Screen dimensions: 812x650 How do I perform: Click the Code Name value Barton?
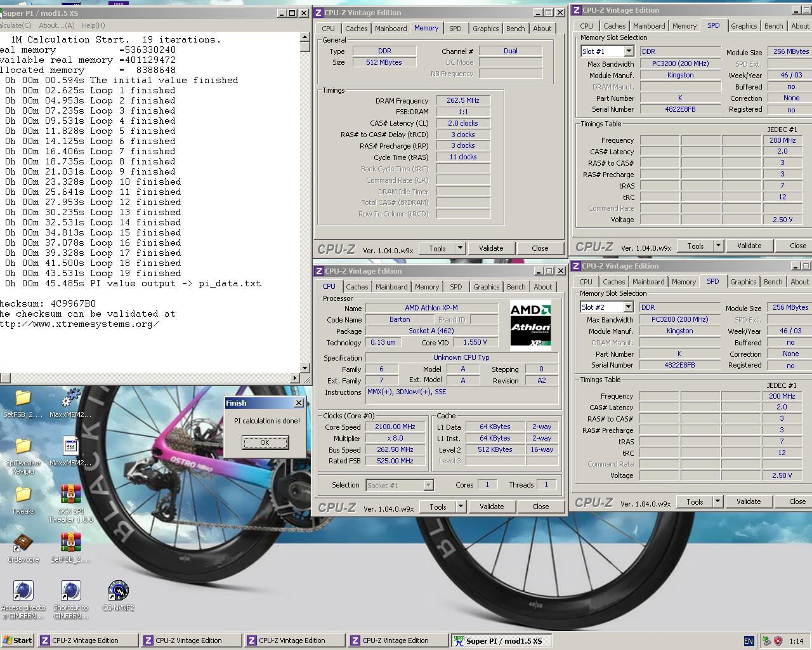click(x=400, y=319)
